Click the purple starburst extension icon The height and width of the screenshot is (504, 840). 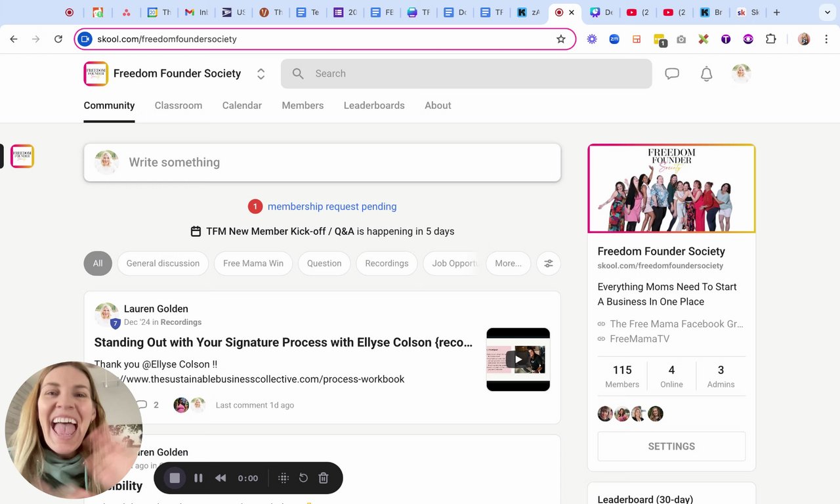(592, 39)
